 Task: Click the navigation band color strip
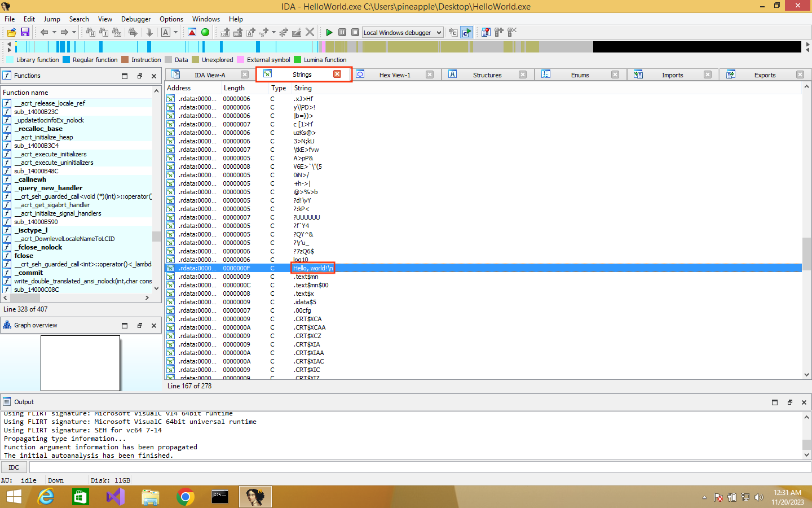pos(408,47)
